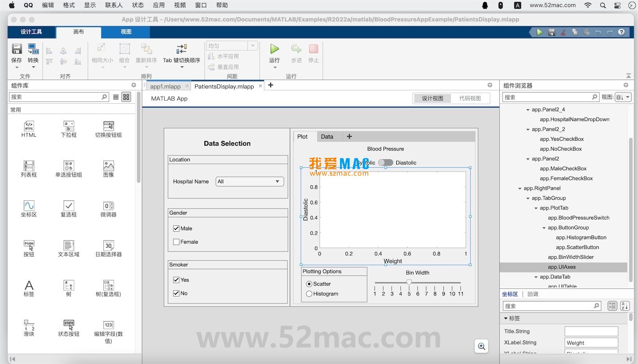Click the 代码视图 button
638x364 pixels.
tap(470, 98)
